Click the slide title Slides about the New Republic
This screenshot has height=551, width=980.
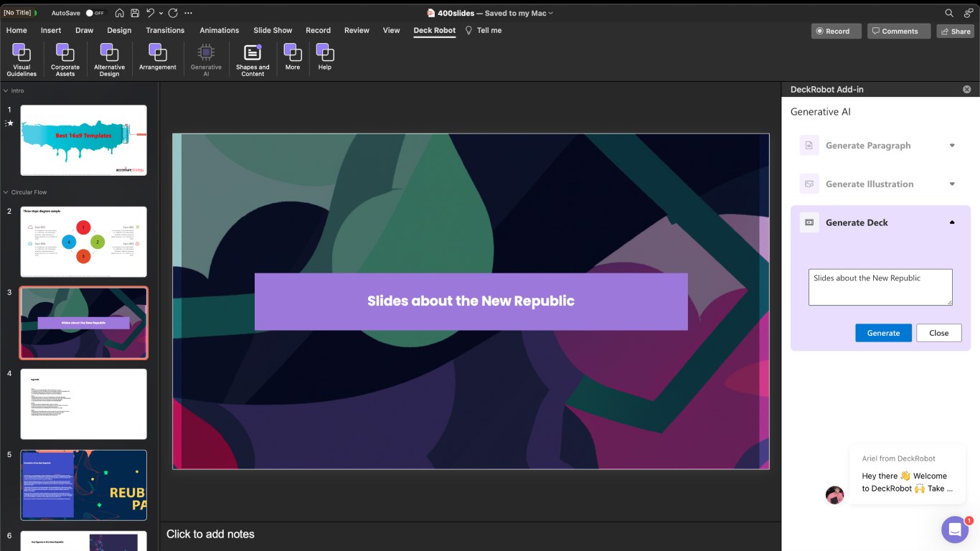pos(471,301)
